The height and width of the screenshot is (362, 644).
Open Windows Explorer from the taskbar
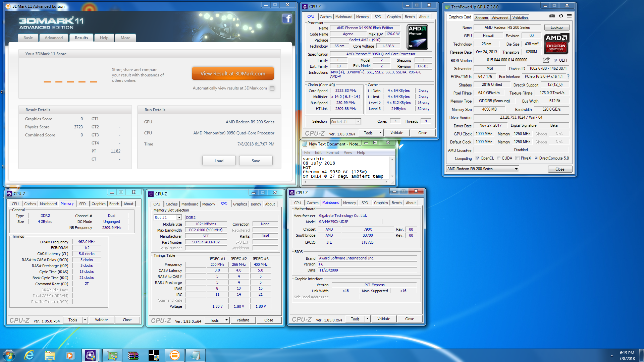point(50,355)
